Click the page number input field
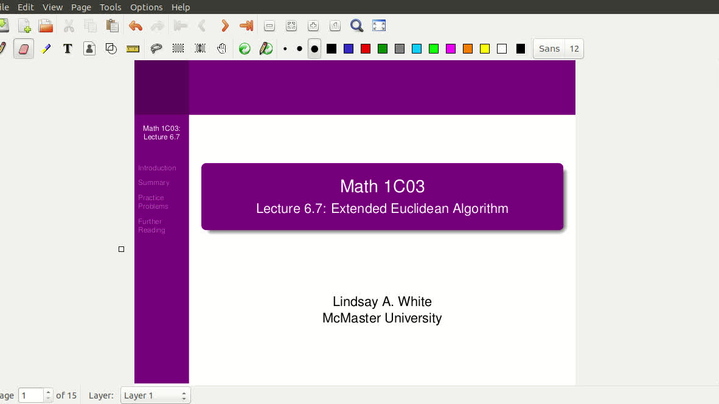The image size is (719, 404). pyautogui.click(x=31, y=395)
